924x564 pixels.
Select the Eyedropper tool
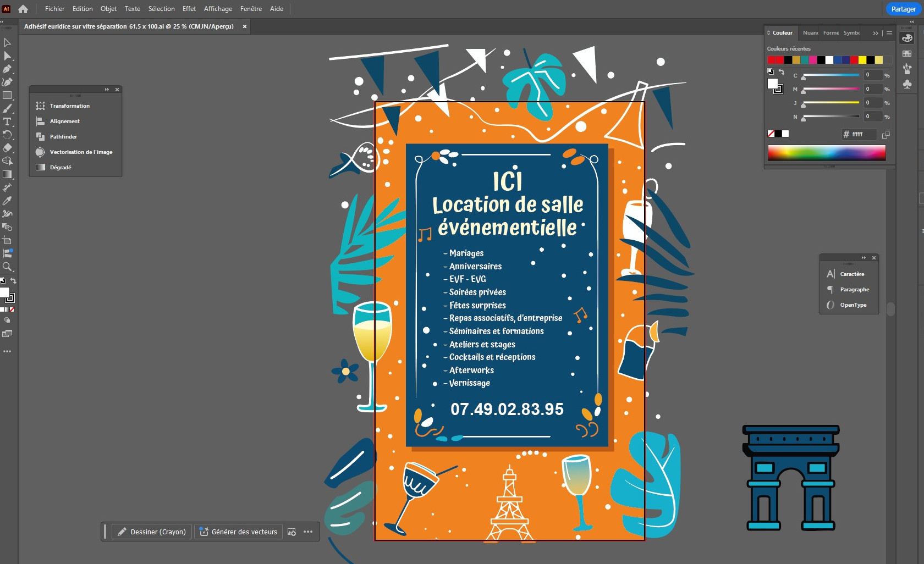point(8,200)
